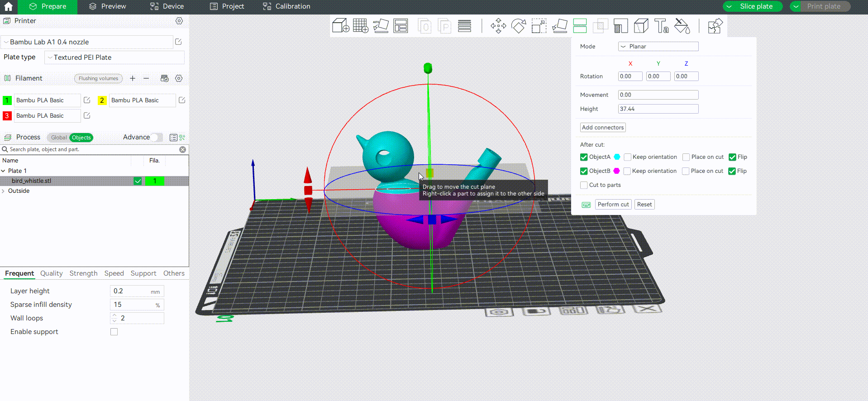Select the Rotate tool
This screenshot has height=401, width=868.
coord(519,26)
